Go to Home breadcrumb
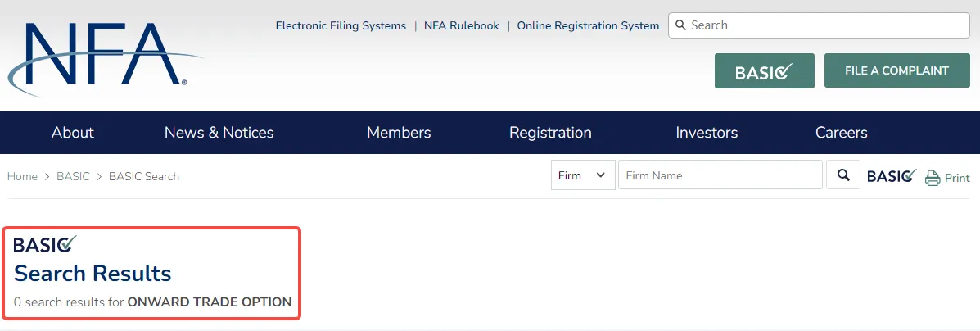Image resolution: width=980 pixels, height=331 pixels. (x=22, y=176)
